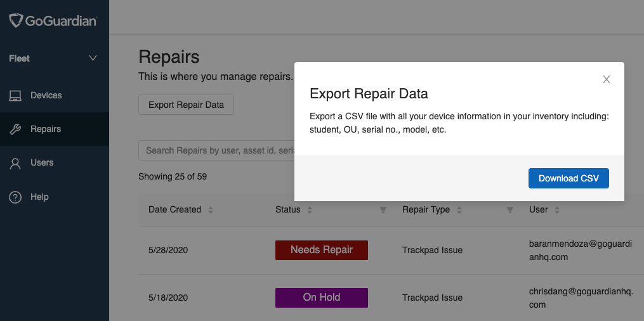Open the Users person icon
The height and width of the screenshot is (321, 644).
point(15,164)
